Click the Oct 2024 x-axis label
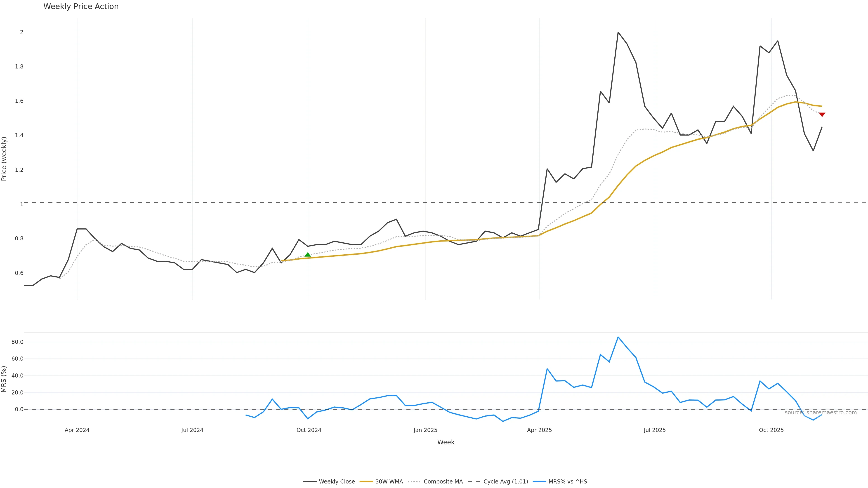This screenshot has height=488, width=868. click(309, 430)
